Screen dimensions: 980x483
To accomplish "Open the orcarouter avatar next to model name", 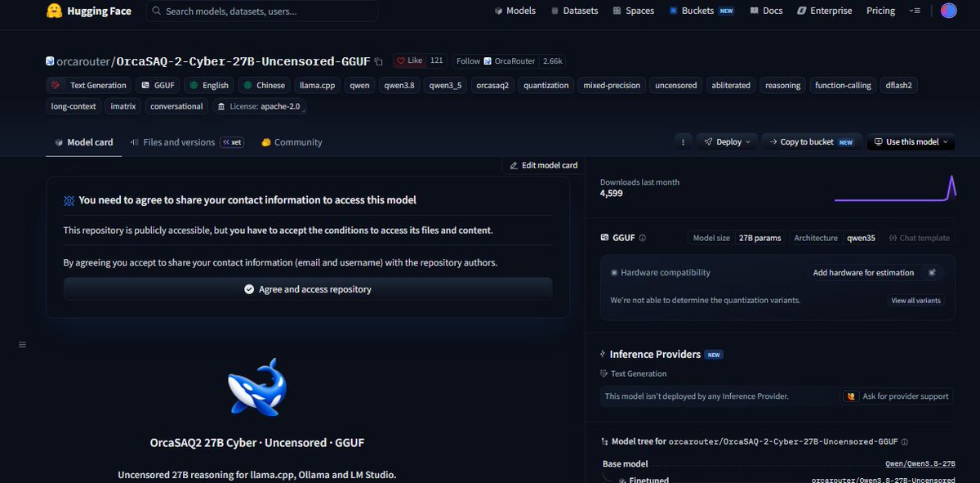I will pyautogui.click(x=50, y=61).
